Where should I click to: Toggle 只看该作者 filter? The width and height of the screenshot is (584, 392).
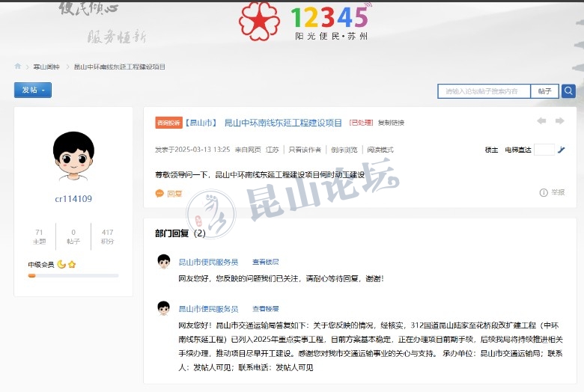pyautogui.click(x=305, y=150)
